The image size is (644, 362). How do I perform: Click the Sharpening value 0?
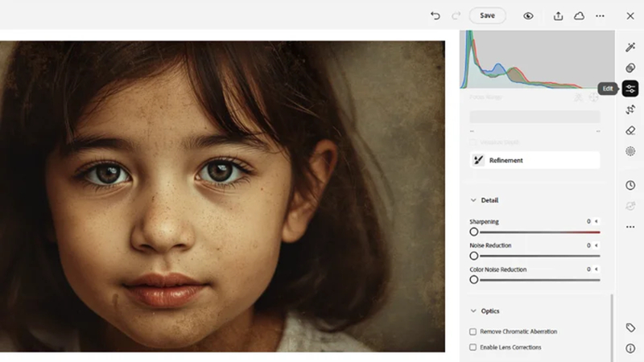point(588,221)
